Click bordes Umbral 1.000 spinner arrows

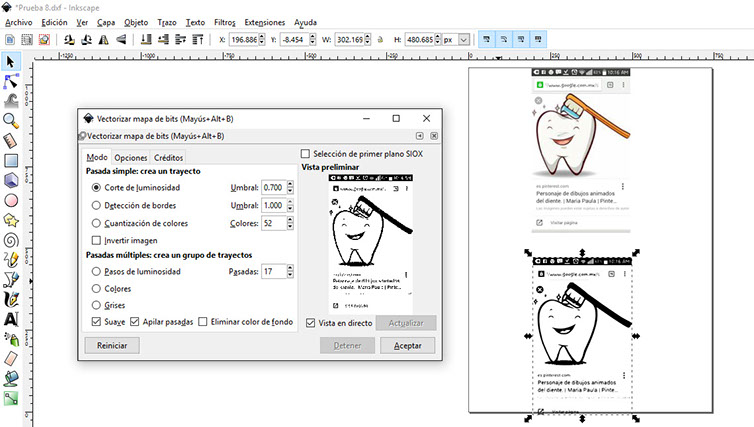(290, 205)
